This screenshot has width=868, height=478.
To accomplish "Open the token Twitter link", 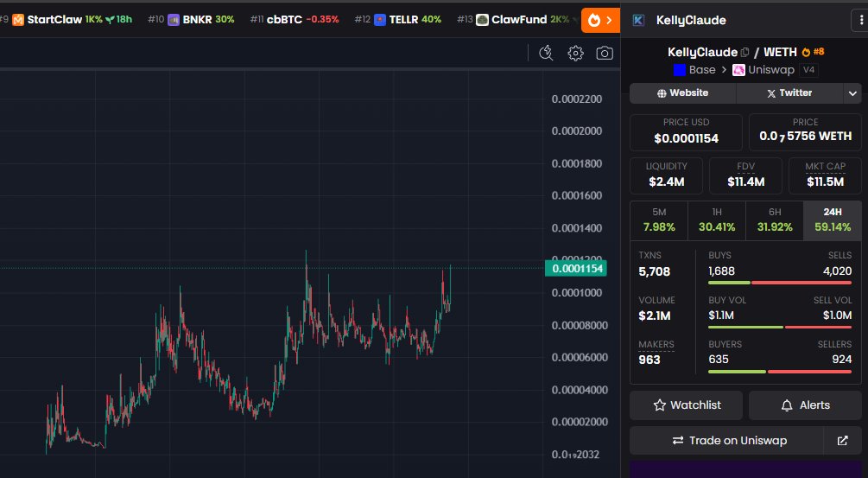I will [x=789, y=93].
